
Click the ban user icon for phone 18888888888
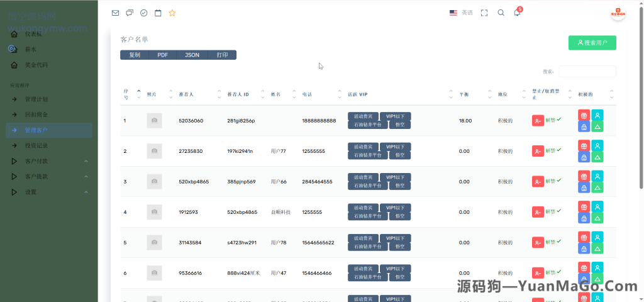click(x=538, y=121)
